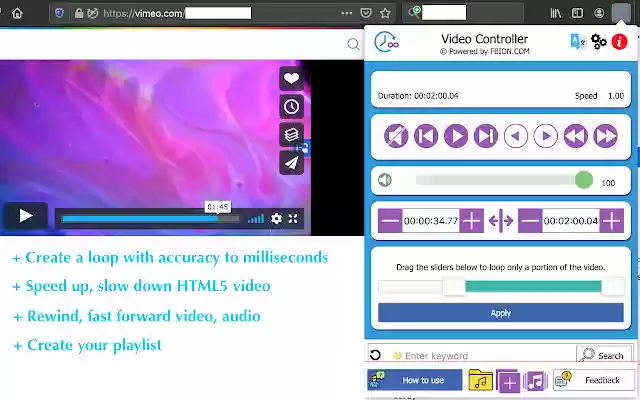Viewport: 640px width, 400px height.
Task: Open Firefox library icon
Action: (x=556, y=13)
